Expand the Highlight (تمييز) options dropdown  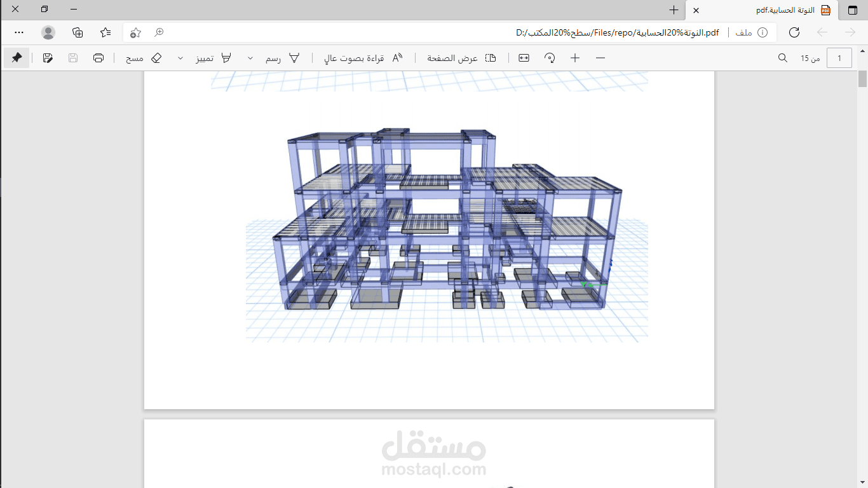tap(180, 58)
